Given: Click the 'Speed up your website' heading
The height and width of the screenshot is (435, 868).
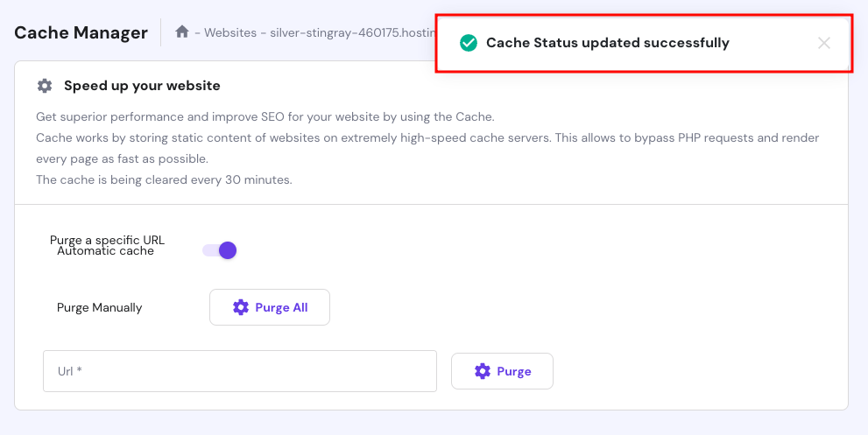Looking at the screenshot, I should click(142, 86).
